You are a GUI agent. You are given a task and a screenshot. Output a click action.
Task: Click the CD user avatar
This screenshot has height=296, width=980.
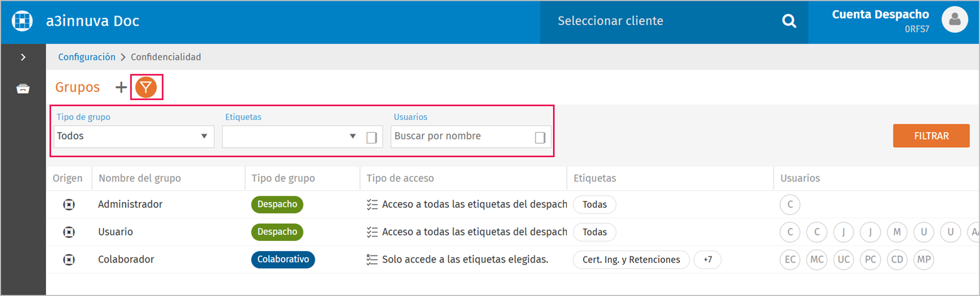897,260
